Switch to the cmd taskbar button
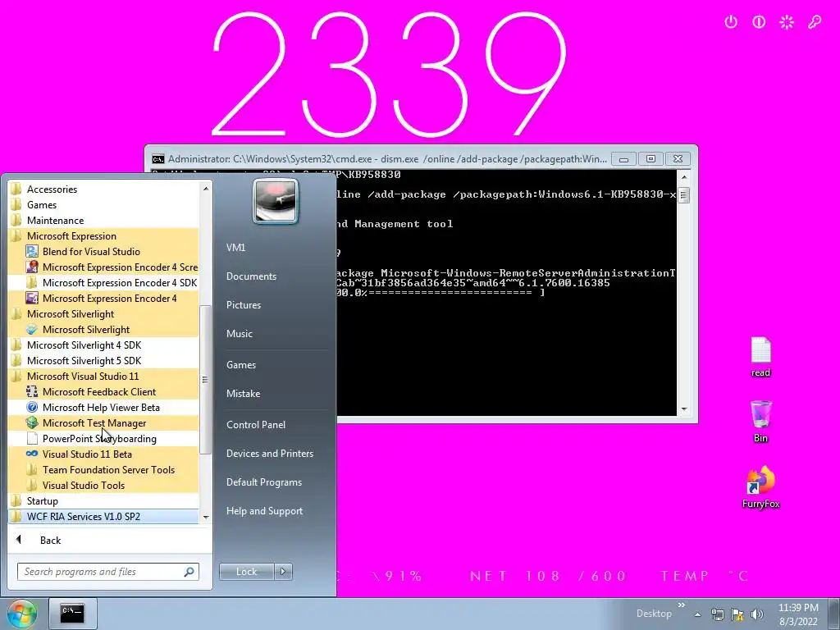Image resolution: width=840 pixels, height=630 pixels. [x=72, y=613]
